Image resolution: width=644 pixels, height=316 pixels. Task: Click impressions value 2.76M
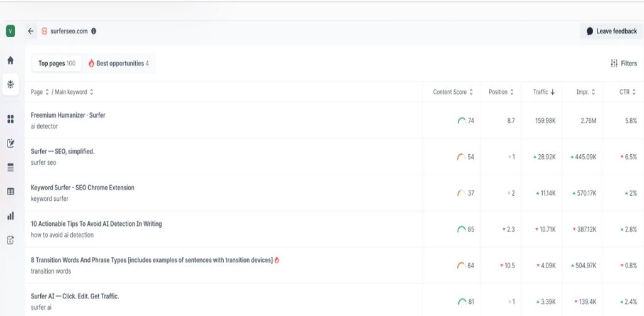[x=589, y=121]
